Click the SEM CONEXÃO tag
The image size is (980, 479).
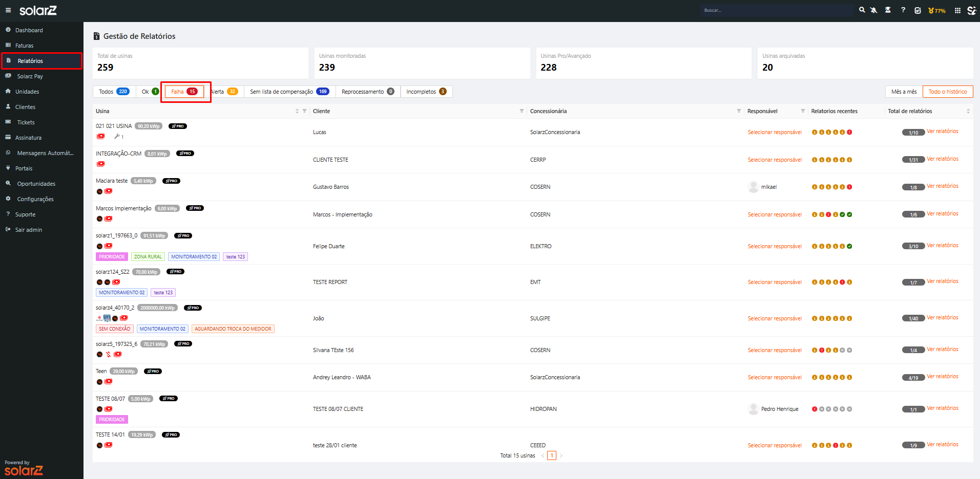tap(115, 329)
